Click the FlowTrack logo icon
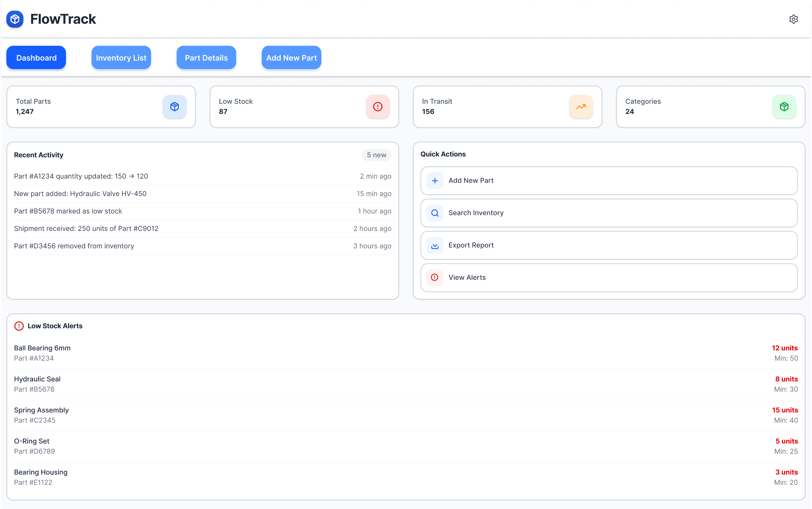This screenshot has width=812, height=509. [15, 19]
